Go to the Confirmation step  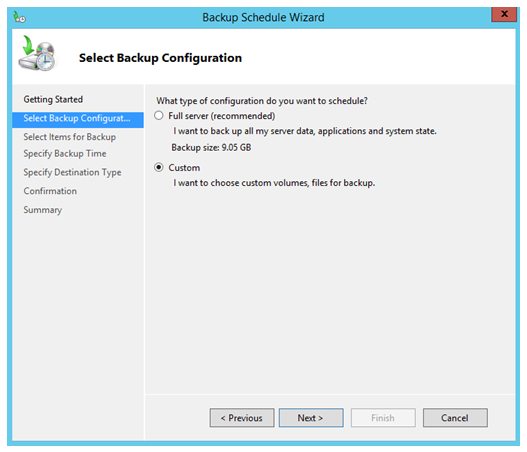[x=50, y=191]
